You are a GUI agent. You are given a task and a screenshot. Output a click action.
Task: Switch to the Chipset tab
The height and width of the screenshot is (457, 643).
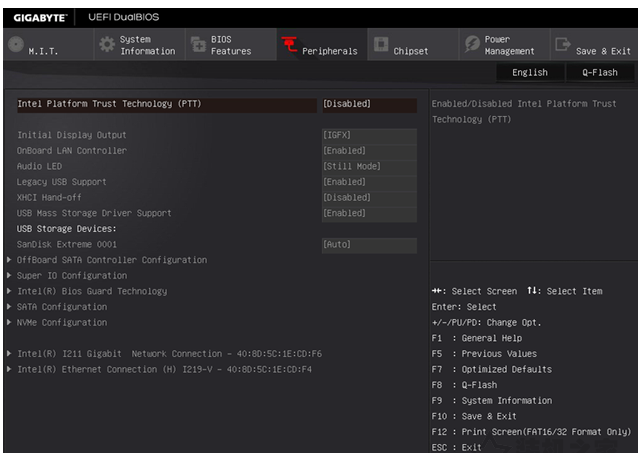click(410, 51)
